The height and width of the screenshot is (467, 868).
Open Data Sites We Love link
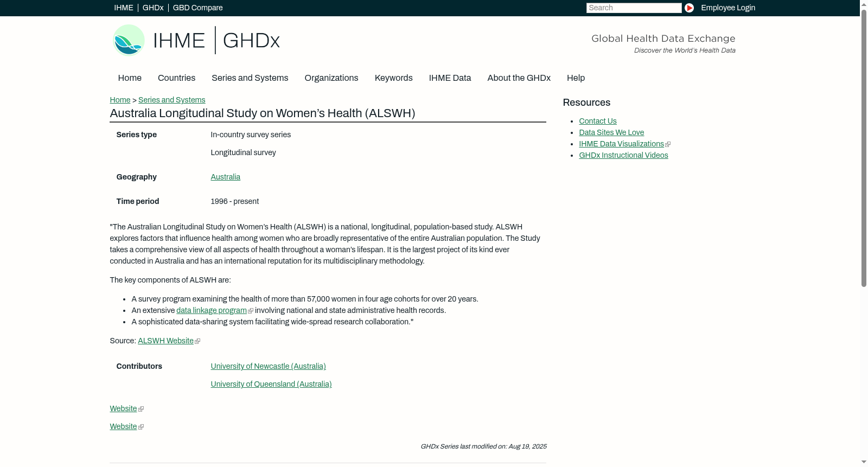point(611,132)
